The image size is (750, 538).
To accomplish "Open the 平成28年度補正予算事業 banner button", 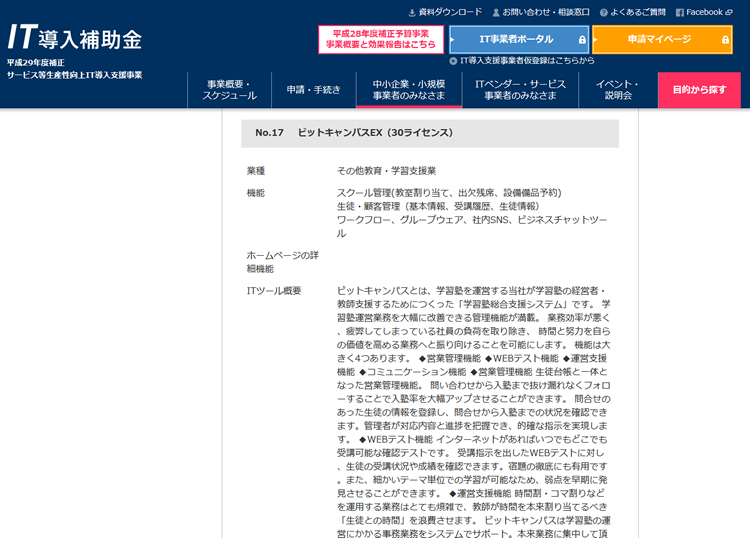I will 381,39.
